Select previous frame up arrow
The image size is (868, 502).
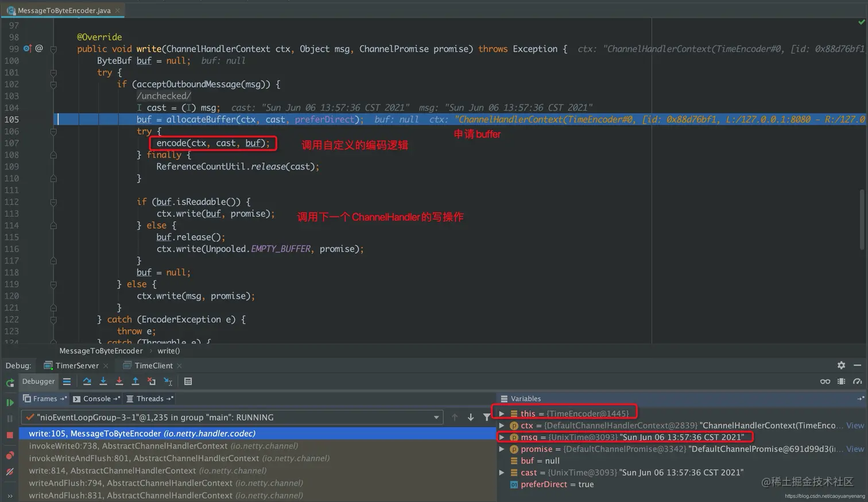point(455,418)
